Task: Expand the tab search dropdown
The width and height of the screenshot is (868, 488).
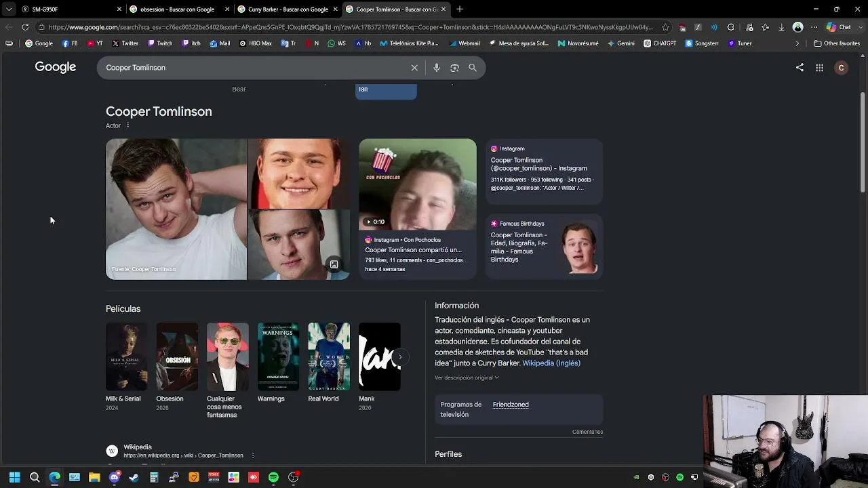Action: (8, 9)
